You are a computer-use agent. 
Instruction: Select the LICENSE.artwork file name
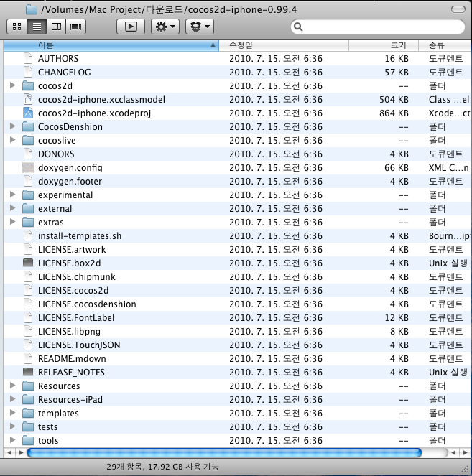tap(72, 250)
